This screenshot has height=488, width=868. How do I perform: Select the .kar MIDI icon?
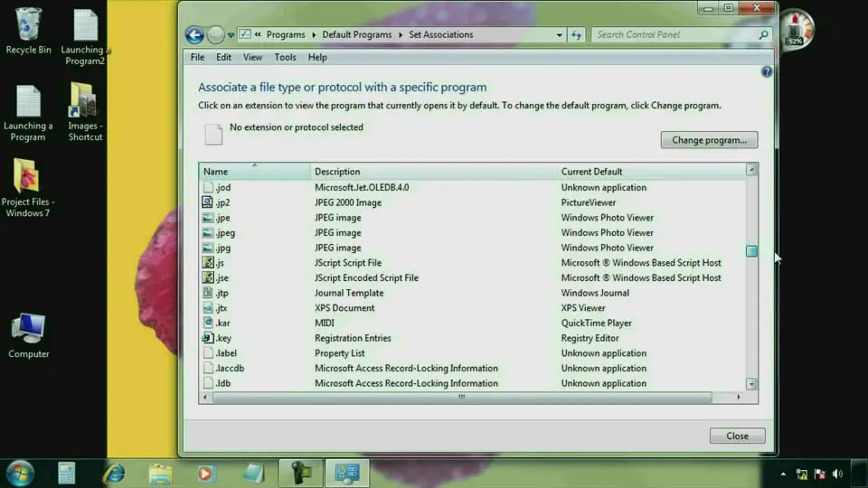coord(208,323)
